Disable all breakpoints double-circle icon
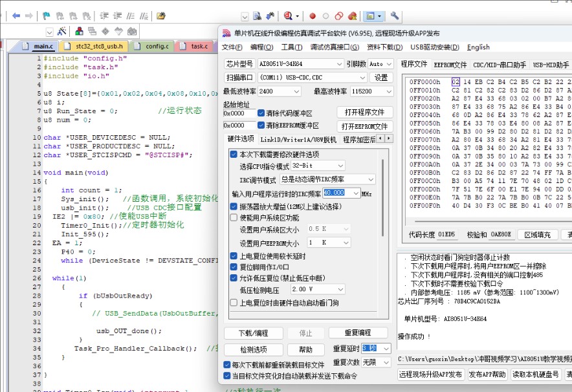The image size is (572, 392). click(339, 16)
